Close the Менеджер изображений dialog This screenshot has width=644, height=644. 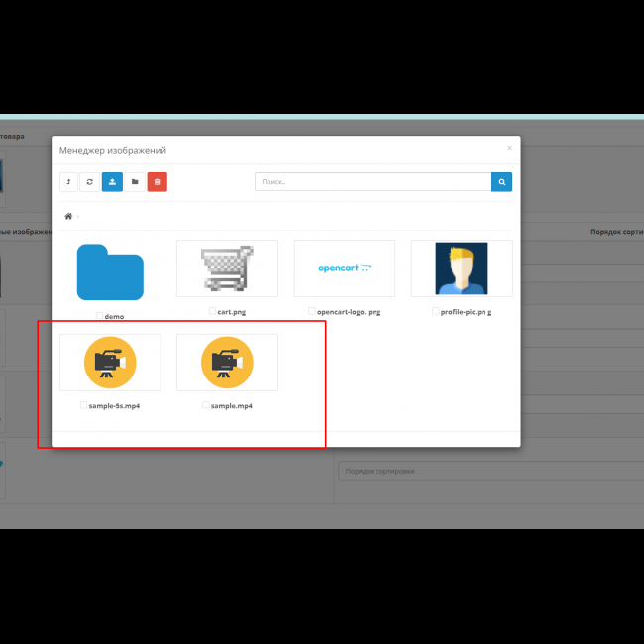509,148
